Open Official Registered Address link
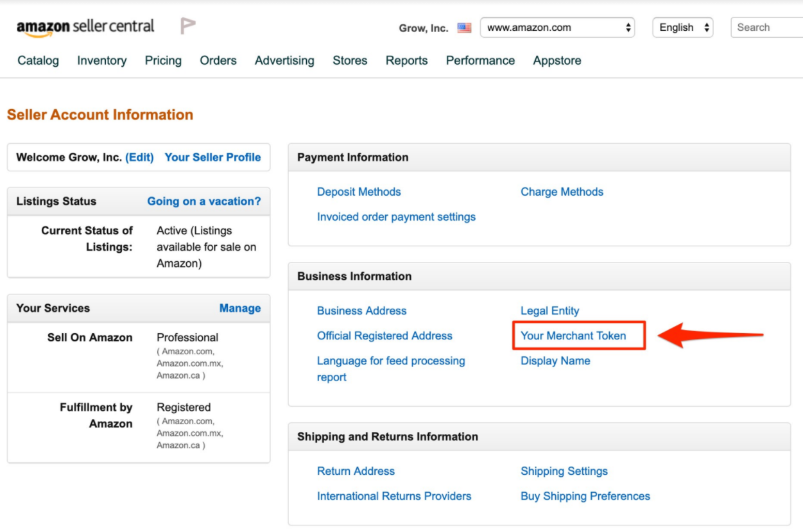Screen dimensions: 803x532 pyautogui.click(x=384, y=336)
